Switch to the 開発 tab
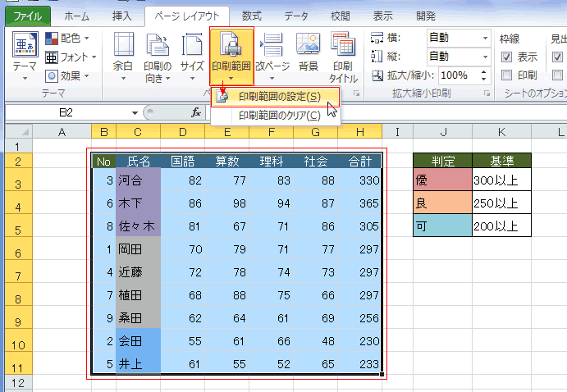567x392 pixels. coord(426,16)
